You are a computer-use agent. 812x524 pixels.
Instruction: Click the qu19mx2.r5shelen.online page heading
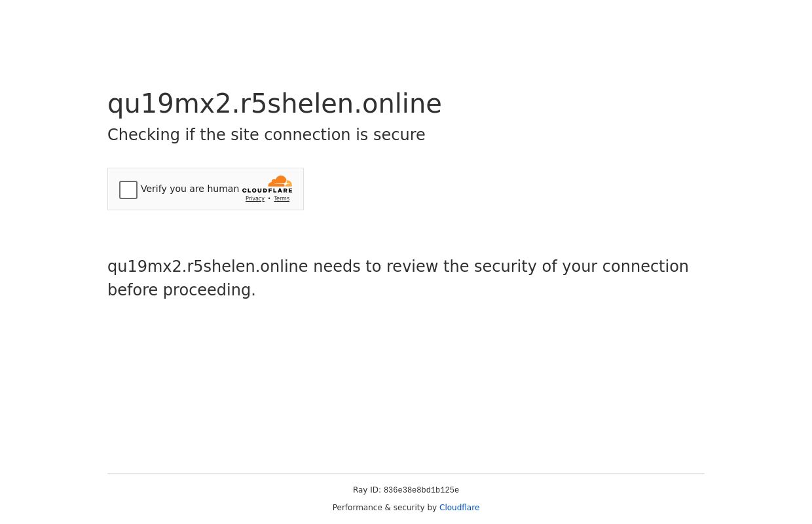tap(274, 103)
